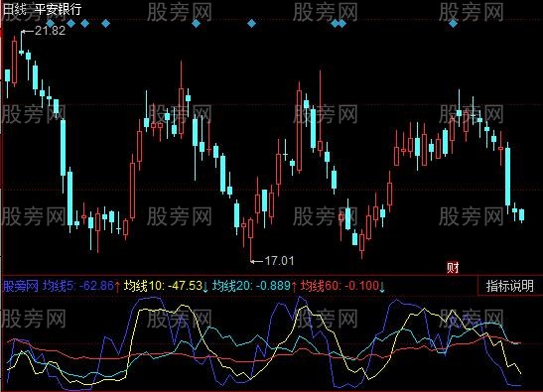Click the down arrow after 均线10 value
The width and height of the screenshot is (543, 392).
coord(205,287)
